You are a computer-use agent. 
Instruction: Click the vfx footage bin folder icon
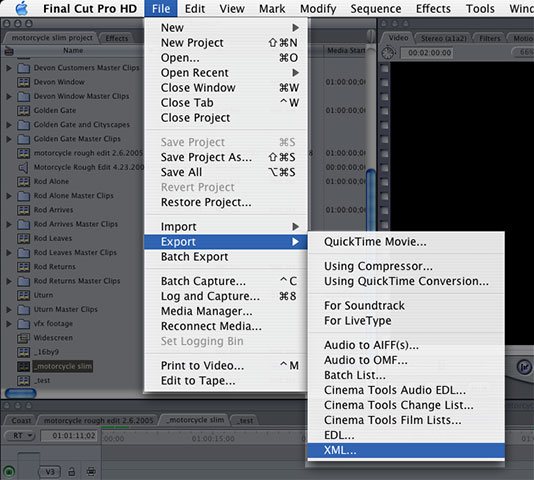pos(23,324)
